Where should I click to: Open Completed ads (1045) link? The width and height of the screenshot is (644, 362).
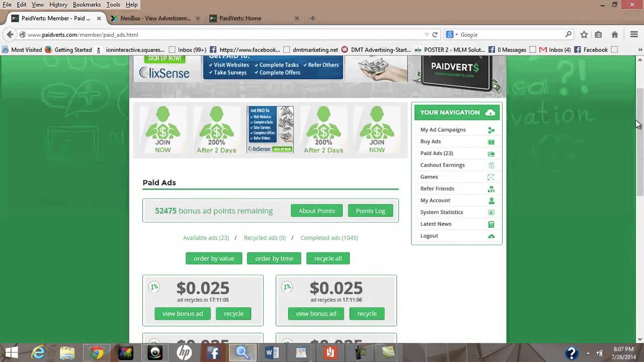(329, 238)
